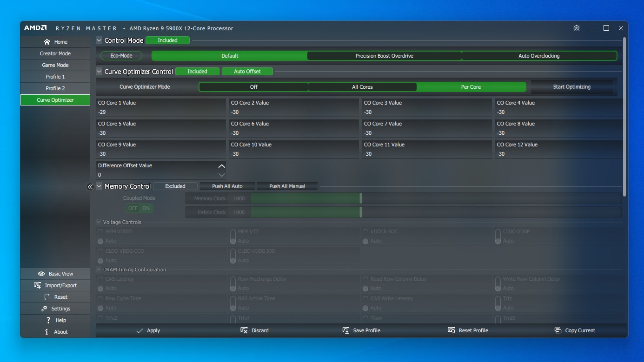Click the Import/Export icon
Image resolution: width=644 pixels, height=362 pixels.
38,285
